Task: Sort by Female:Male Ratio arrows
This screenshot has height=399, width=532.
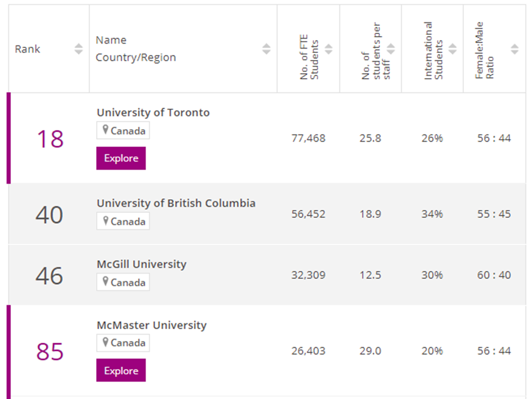Action: [x=515, y=49]
